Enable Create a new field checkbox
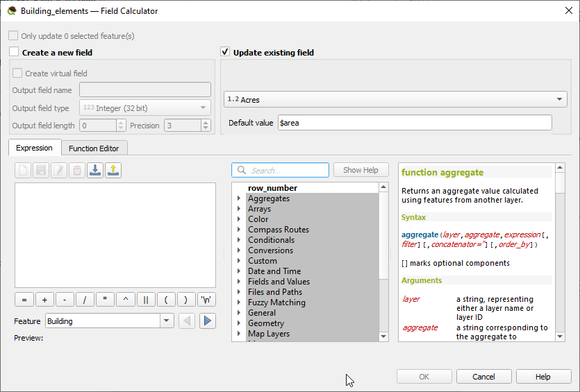The height and width of the screenshot is (392, 580). point(14,52)
